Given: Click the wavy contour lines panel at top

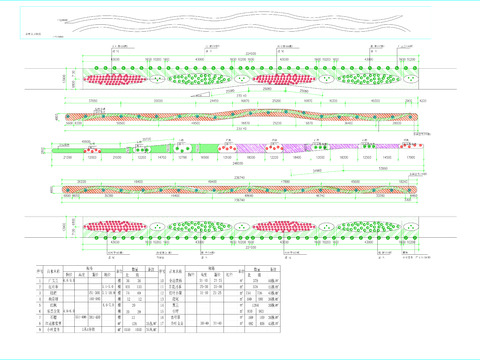Looking at the screenshot, I should 226,23.
